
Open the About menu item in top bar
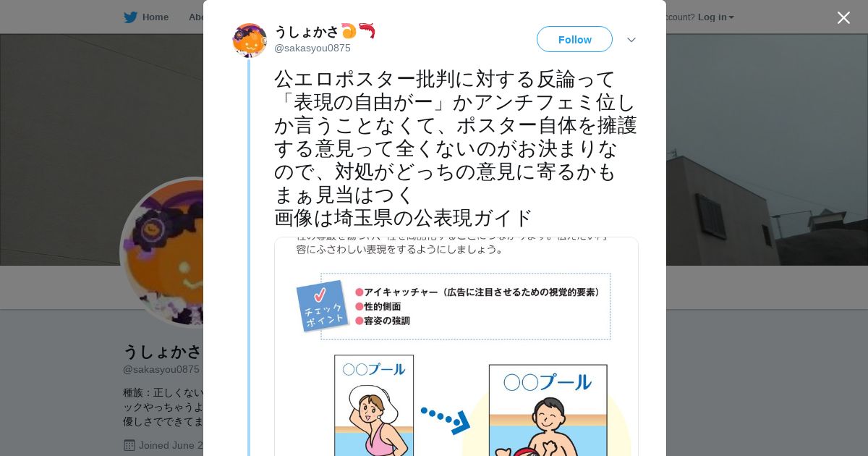coord(195,17)
